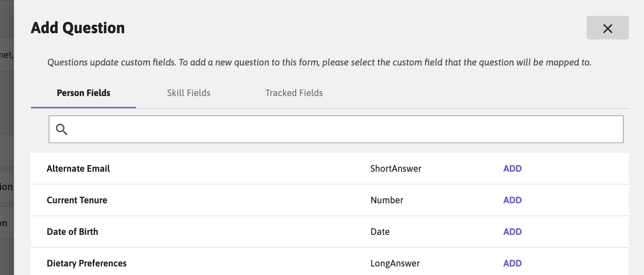Screen dimensions: 644x275
Task: Click ADD next to Alternate Email
Action: click(512, 168)
